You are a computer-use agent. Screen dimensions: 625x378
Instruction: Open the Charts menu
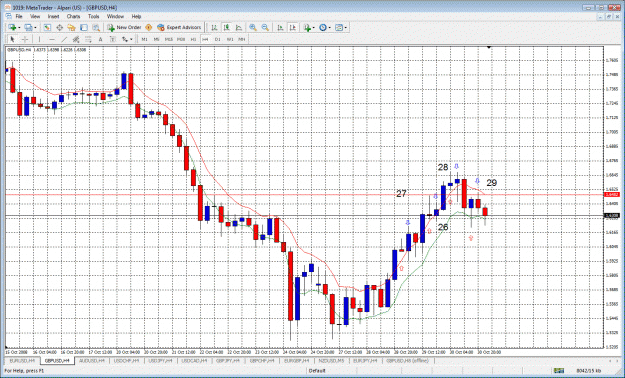coord(73,16)
